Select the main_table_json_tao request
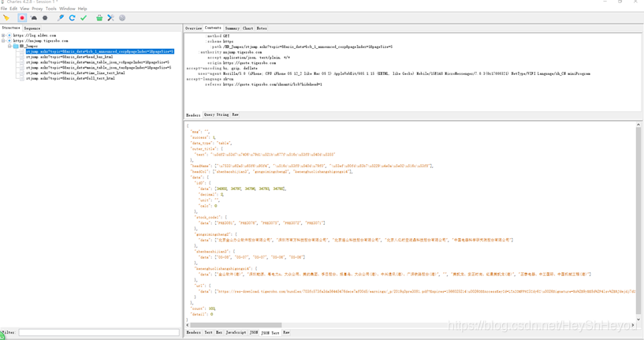Image resolution: width=644 pixels, height=340 pixels. (x=99, y=67)
